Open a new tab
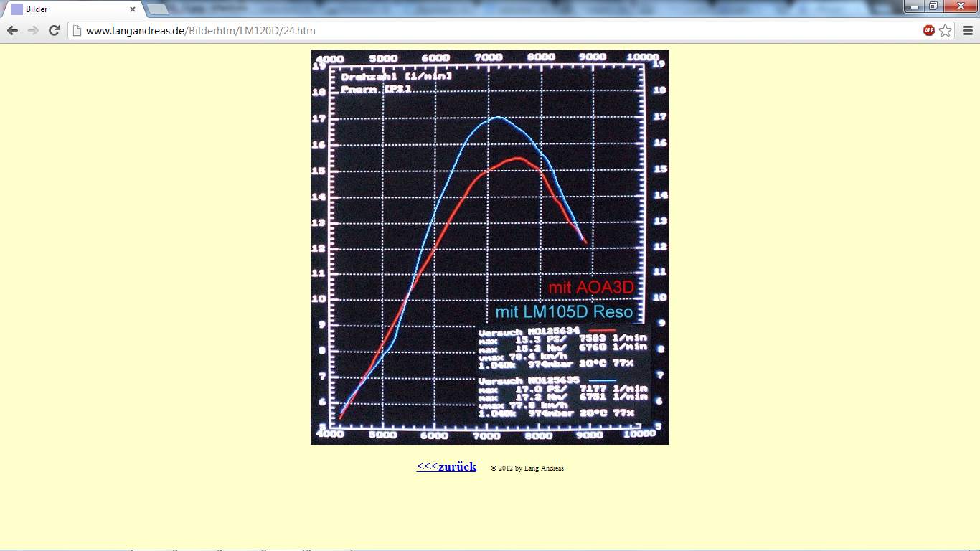 coord(158,9)
